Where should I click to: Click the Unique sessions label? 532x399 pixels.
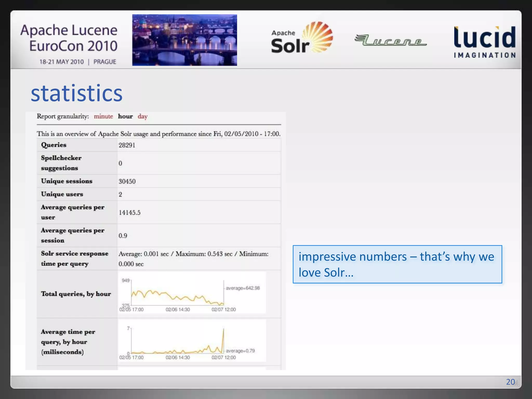point(66,181)
